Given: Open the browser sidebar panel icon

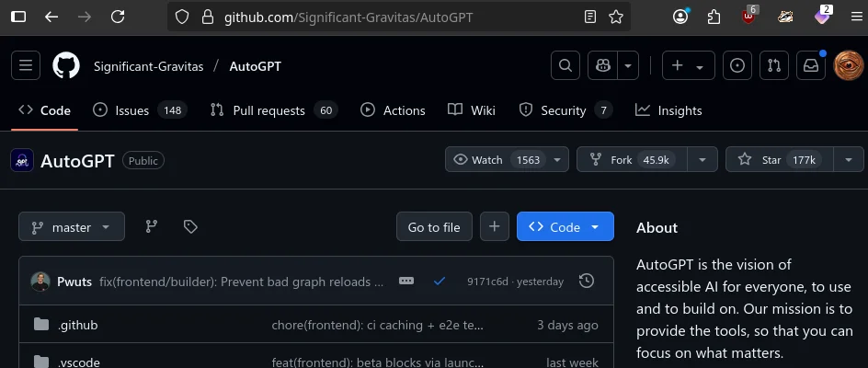Looking at the screenshot, I should pyautogui.click(x=18, y=17).
